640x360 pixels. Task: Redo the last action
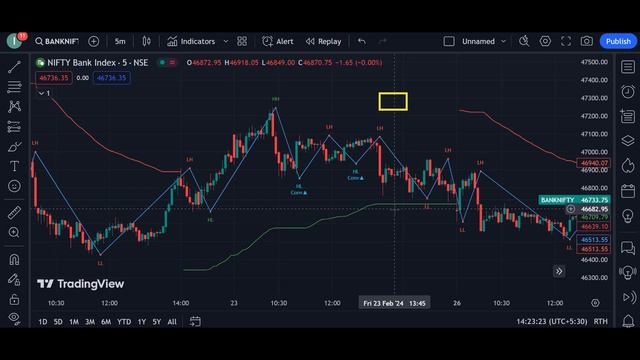pos(382,41)
